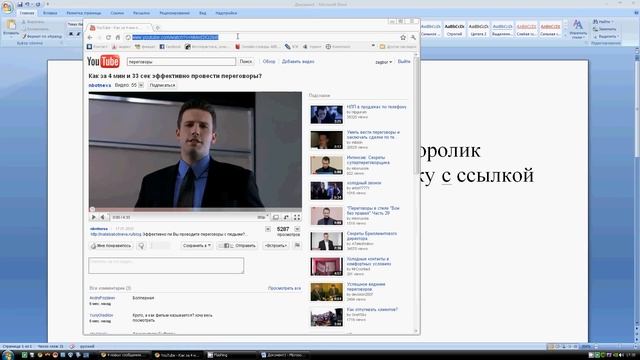Expand the 'Видео: 55' dropdown arrow

click(141, 85)
